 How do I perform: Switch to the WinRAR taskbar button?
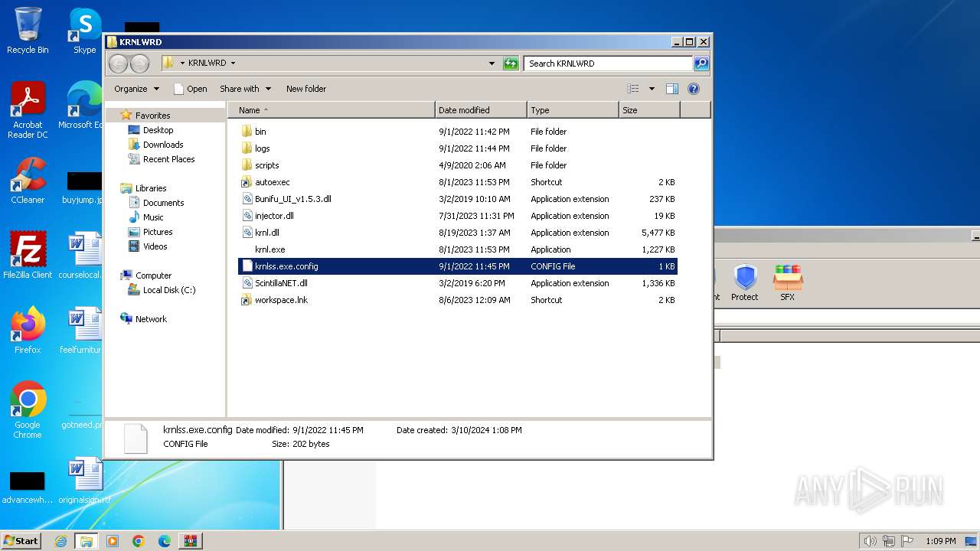(x=191, y=541)
